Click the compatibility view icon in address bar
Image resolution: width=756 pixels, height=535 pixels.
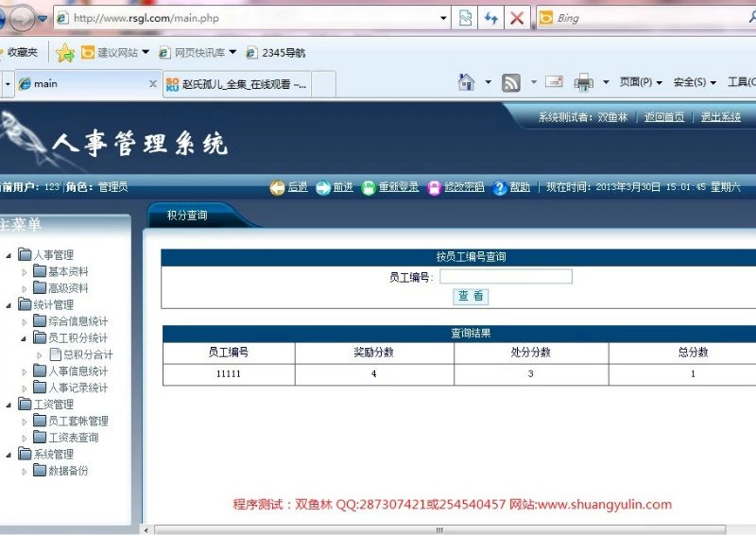pos(465,18)
